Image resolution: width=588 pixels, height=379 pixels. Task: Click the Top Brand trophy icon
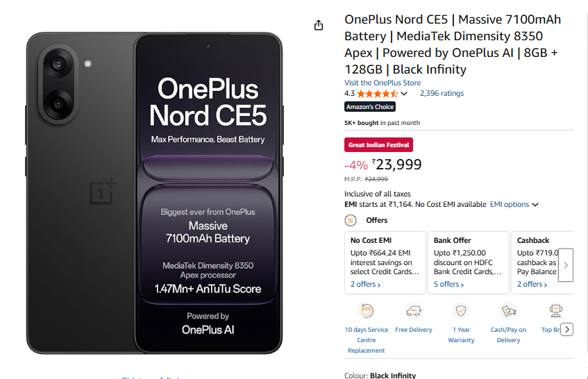(x=555, y=310)
